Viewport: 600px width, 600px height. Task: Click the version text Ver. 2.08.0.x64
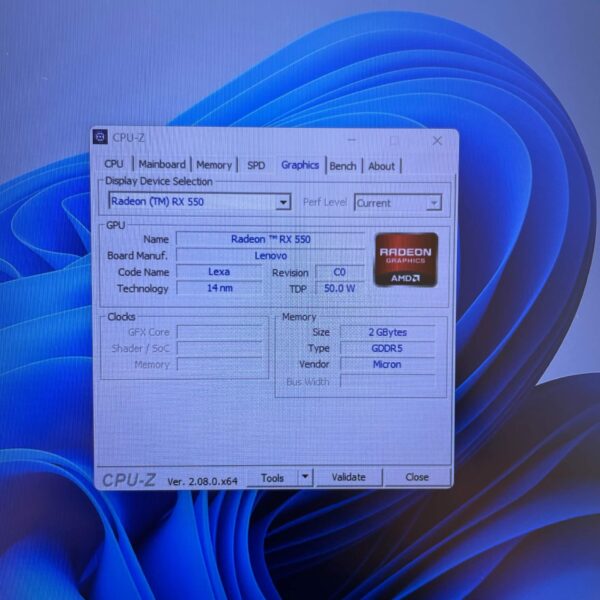pos(202,481)
